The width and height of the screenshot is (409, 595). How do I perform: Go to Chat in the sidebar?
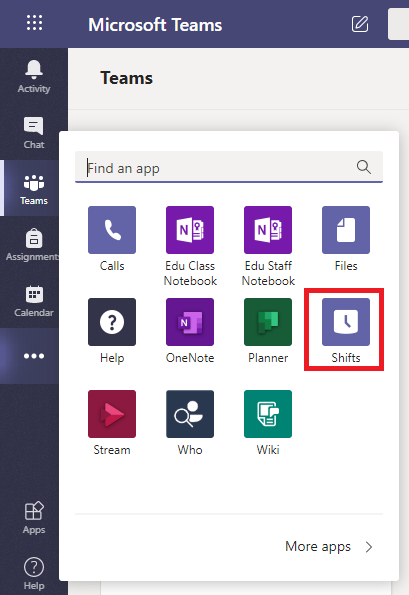pos(34,133)
